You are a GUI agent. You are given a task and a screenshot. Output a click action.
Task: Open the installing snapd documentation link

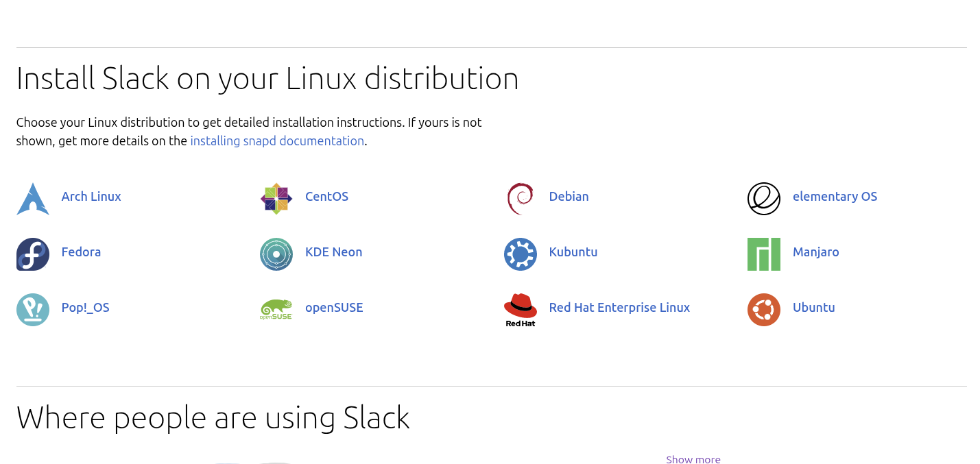(277, 141)
